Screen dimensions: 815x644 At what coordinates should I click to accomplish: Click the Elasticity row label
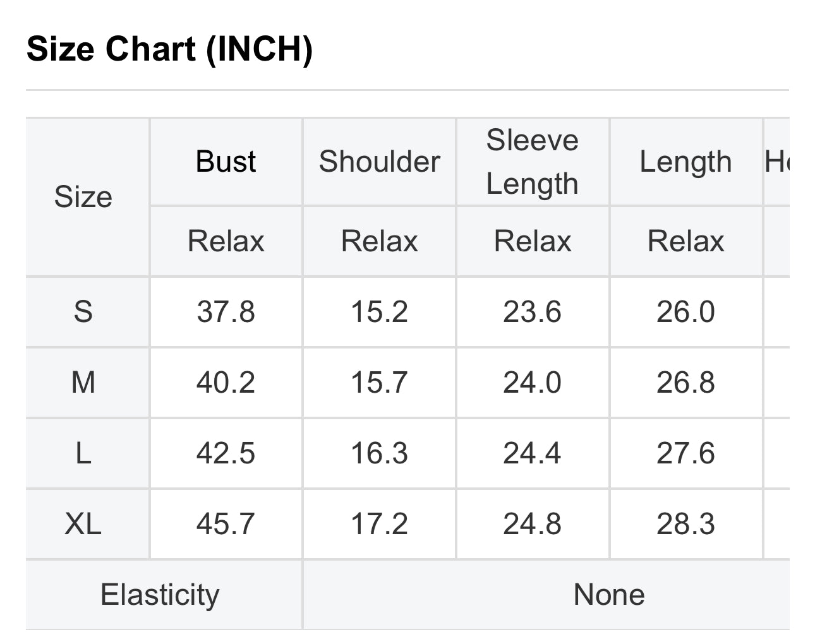[x=160, y=595]
